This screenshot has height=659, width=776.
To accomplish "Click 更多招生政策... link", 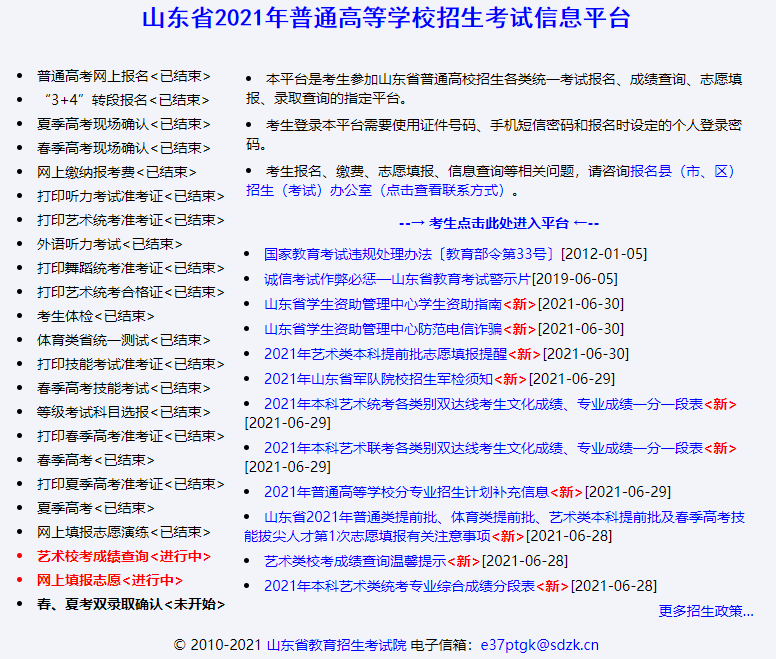I will pos(706,611).
